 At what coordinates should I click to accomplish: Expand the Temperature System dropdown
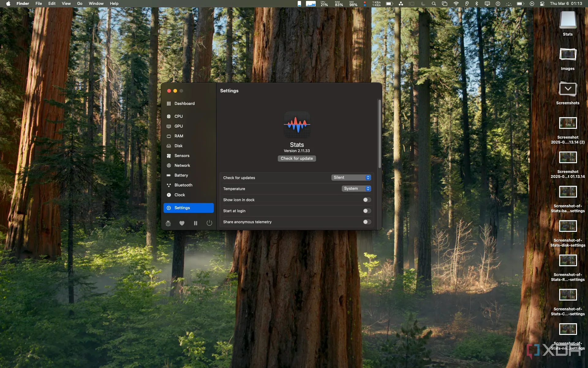point(356,189)
